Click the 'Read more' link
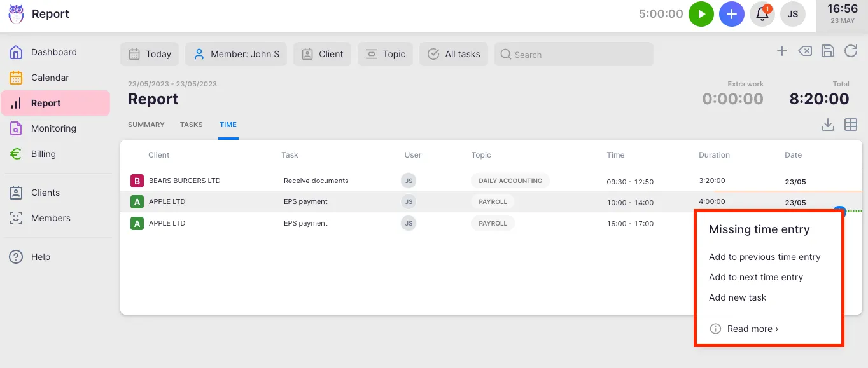The image size is (868, 368). click(752, 329)
